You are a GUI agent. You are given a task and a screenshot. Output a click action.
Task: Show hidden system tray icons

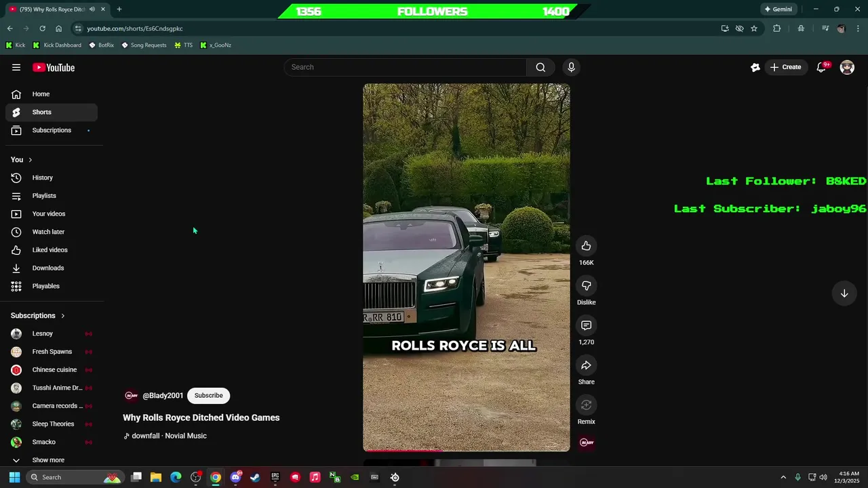tap(783, 477)
